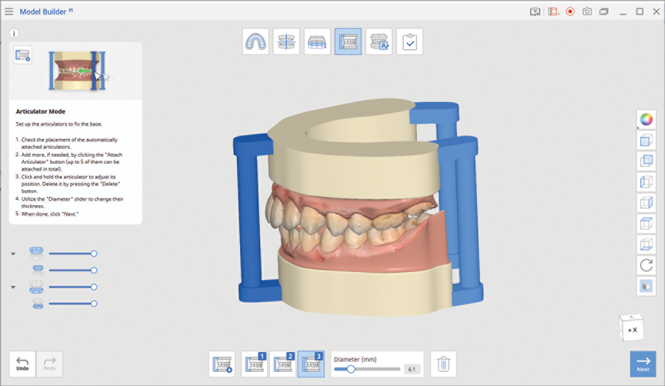This screenshot has height=386, width=665.
Task: Go to the final checklist step
Action: click(410, 42)
